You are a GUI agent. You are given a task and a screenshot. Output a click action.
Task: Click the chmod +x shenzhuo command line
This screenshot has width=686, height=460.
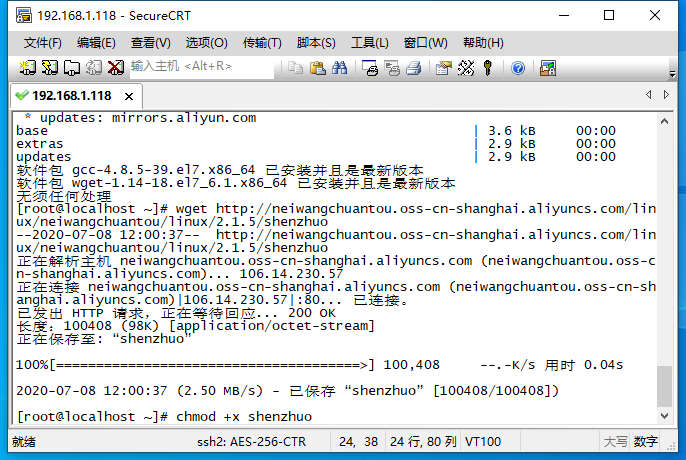pos(164,416)
